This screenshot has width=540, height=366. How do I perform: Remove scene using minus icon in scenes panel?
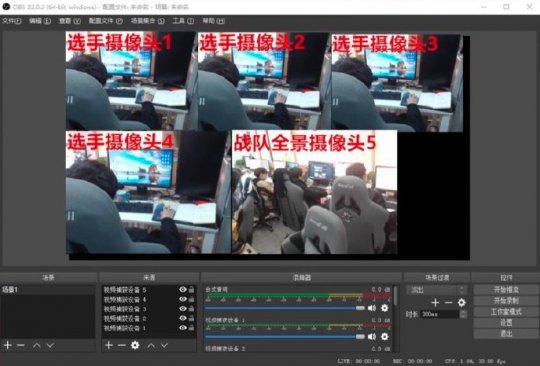point(21,345)
